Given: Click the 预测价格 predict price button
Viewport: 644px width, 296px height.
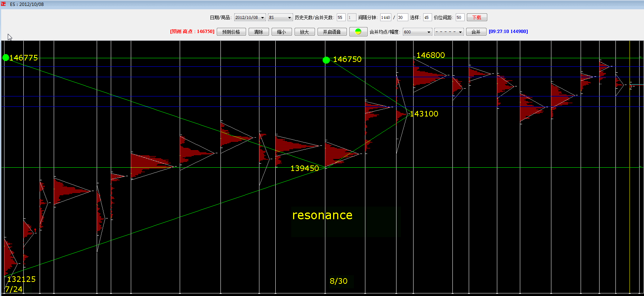Looking at the screenshot, I should pyautogui.click(x=231, y=32).
